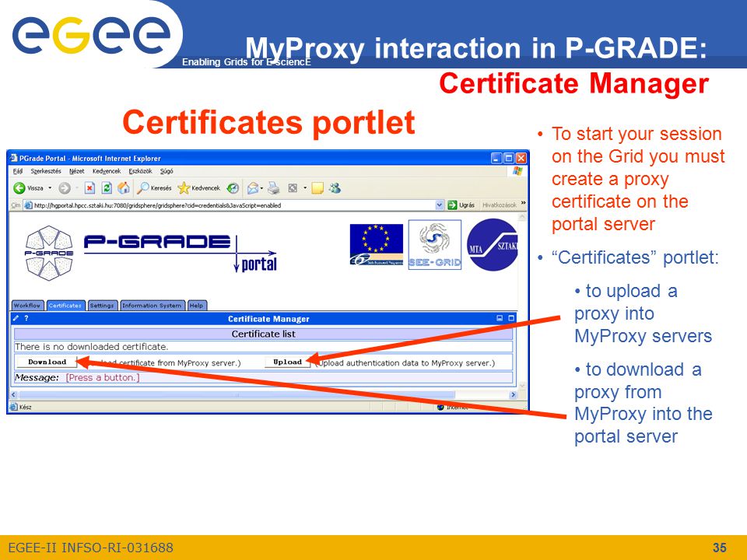
Task: Click the yellow note toolbar icon
Action: coord(317,188)
